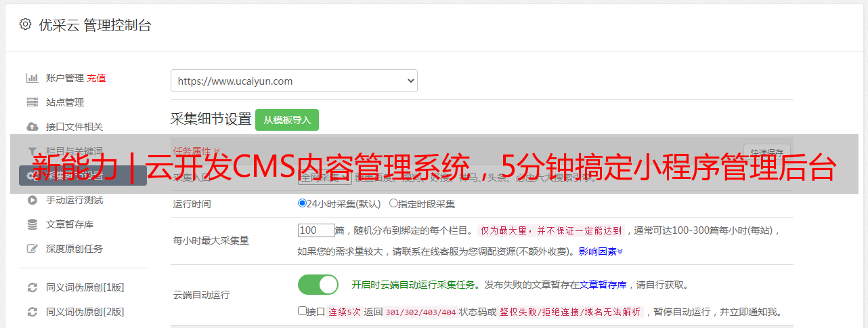Open the 文章暂存库 blue link
Screen dimensions: 868x328
click(x=603, y=285)
